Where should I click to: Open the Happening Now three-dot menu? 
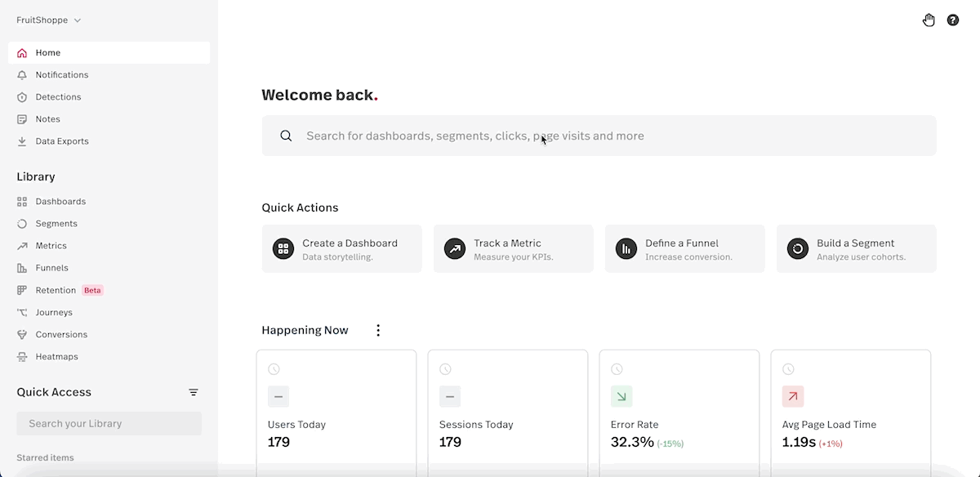pos(378,331)
